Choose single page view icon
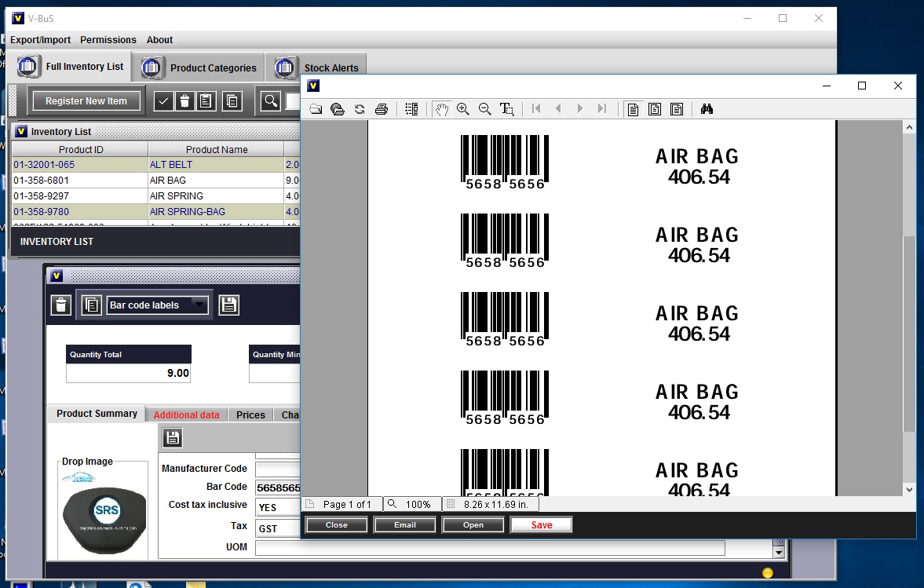Image resolution: width=924 pixels, height=588 pixels. coord(633,110)
